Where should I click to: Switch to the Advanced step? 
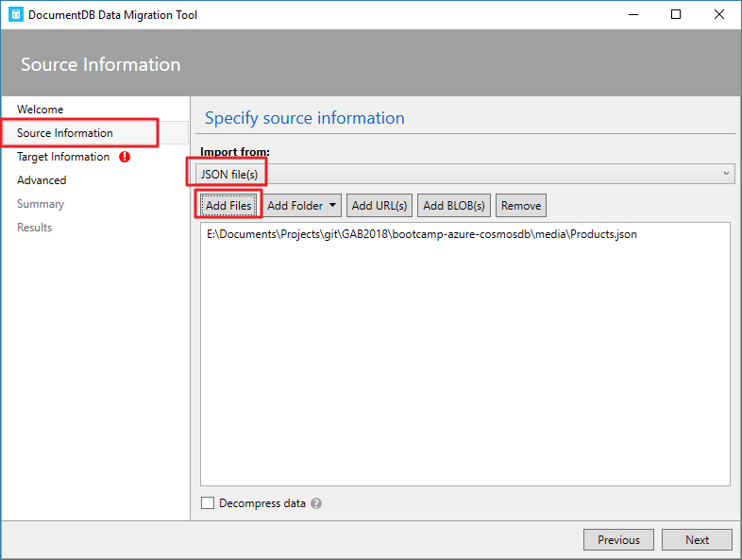[42, 180]
